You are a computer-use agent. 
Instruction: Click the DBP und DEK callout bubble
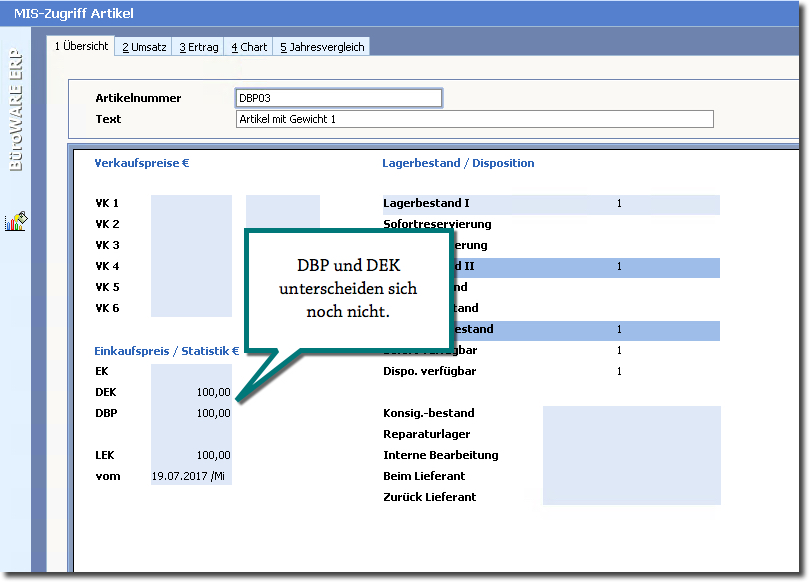click(342, 290)
